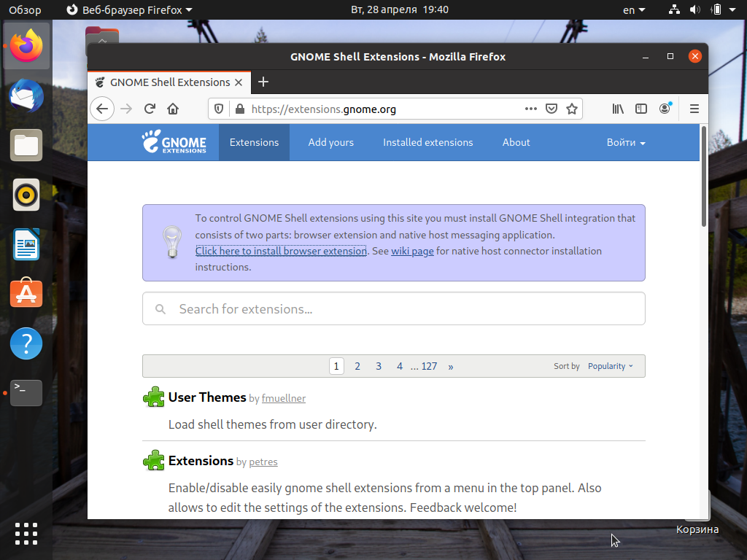Screen dimensions: 747x560
Task: Select the Extensions nav tab
Action: click(x=254, y=142)
